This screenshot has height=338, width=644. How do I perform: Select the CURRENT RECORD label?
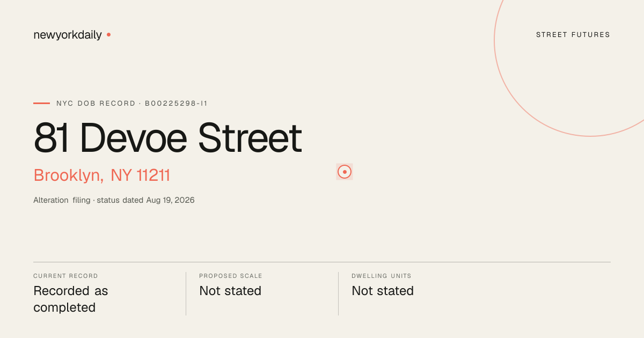pos(65,276)
